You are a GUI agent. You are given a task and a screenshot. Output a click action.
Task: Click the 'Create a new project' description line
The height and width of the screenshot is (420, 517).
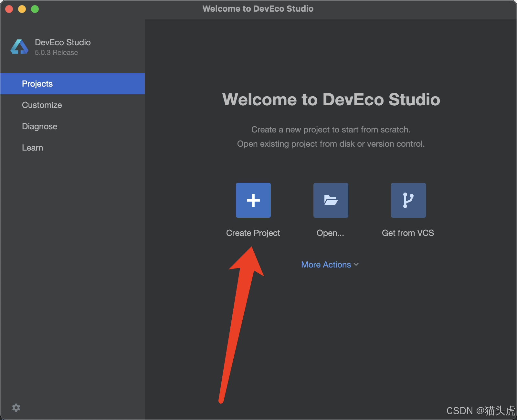click(331, 130)
